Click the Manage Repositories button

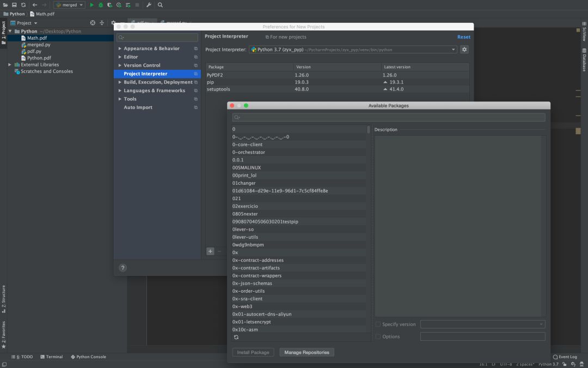coord(307,352)
